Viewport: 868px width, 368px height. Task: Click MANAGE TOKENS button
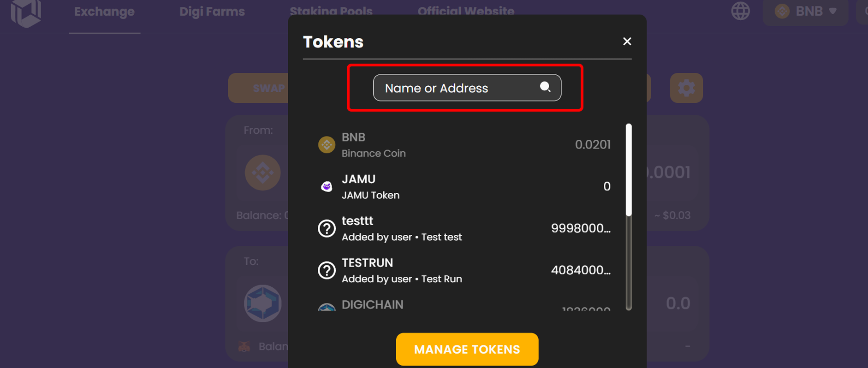point(467,349)
